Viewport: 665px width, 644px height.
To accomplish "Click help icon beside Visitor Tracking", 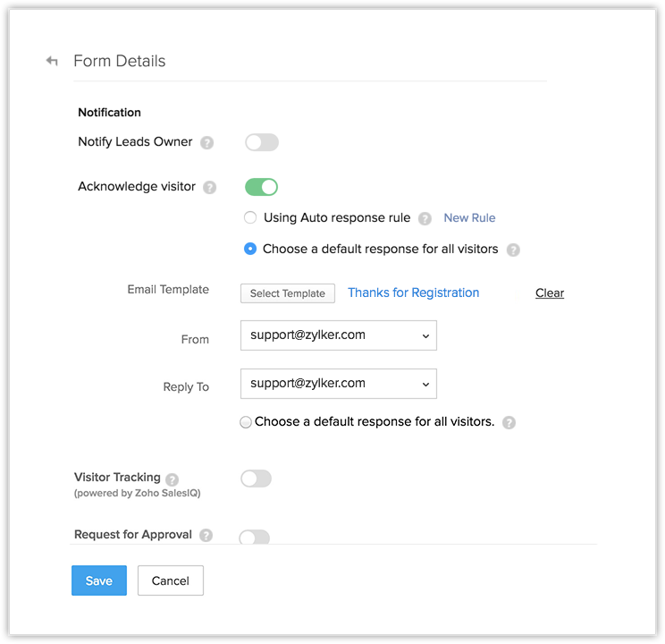I will [172, 479].
